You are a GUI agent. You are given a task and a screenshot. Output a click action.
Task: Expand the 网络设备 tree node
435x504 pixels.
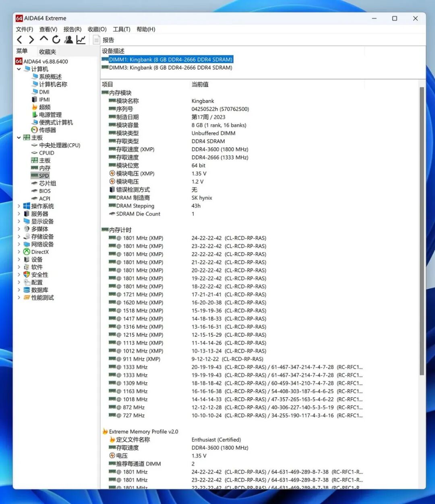click(19, 244)
